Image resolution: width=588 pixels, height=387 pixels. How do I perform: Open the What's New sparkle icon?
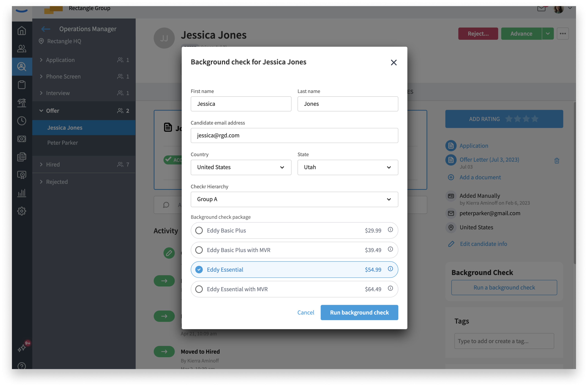tap(22, 348)
